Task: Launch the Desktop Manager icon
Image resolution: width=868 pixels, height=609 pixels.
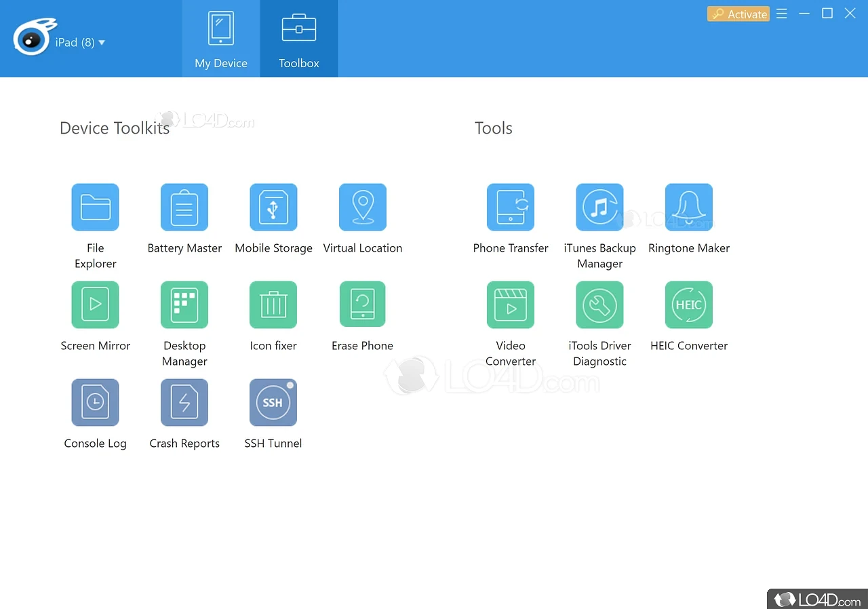Action: coord(184,304)
